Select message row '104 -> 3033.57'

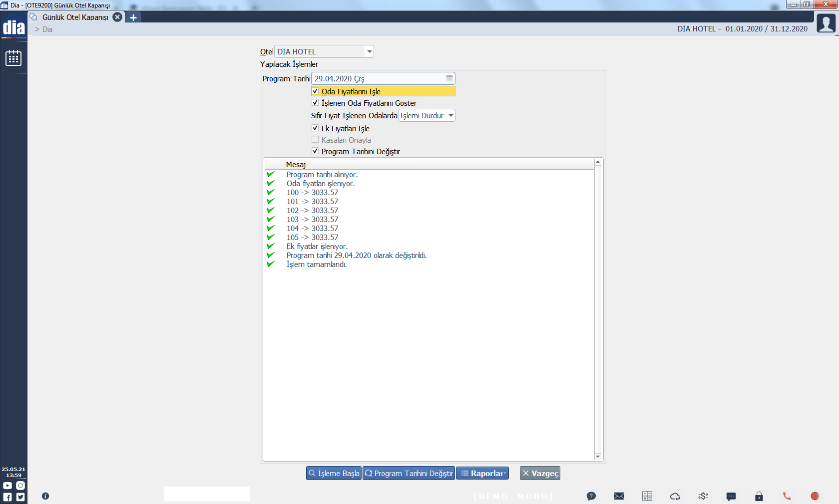pos(429,229)
